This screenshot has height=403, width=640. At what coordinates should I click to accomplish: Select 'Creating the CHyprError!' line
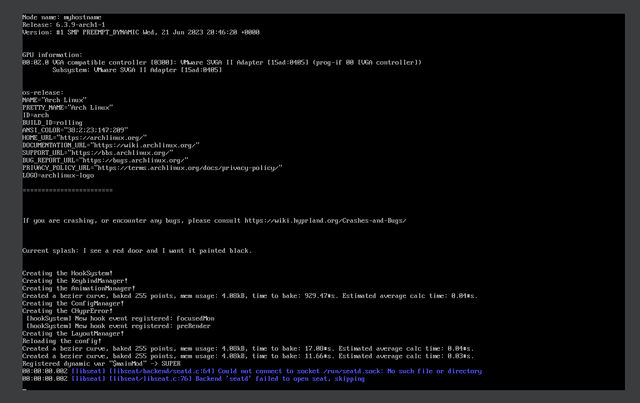[67, 311]
